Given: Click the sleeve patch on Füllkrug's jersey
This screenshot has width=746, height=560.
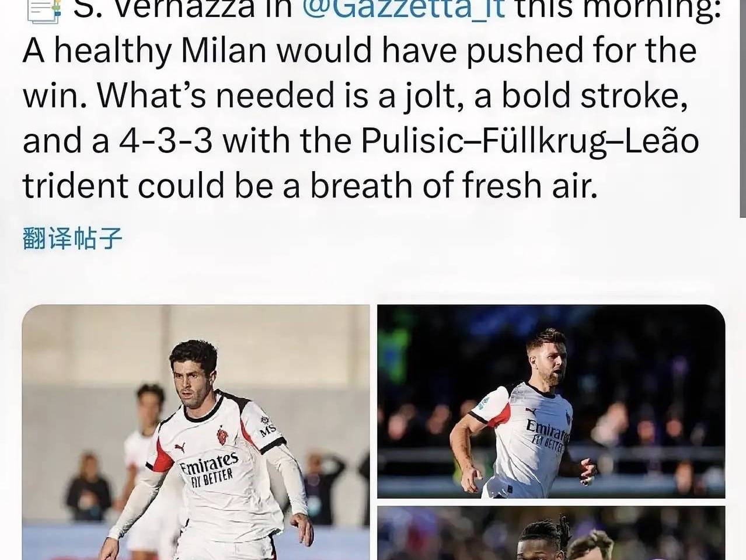Looking at the screenshot, I should click(484, 402).
